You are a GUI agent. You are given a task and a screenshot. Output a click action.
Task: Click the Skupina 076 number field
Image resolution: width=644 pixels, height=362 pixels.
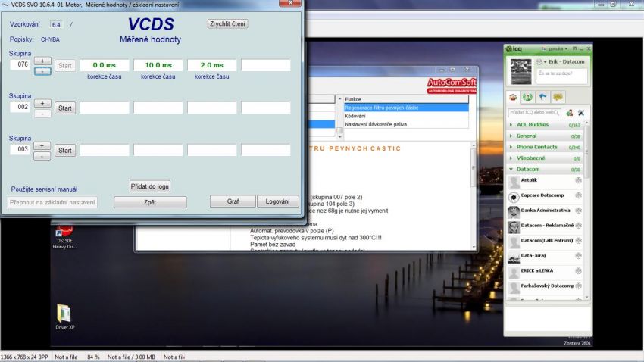[x=20, y=64]
